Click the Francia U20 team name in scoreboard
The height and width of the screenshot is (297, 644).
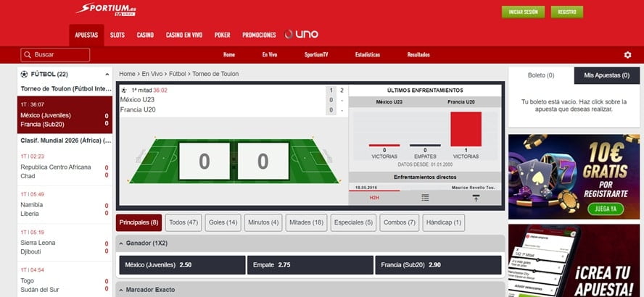tap(138, 110)
